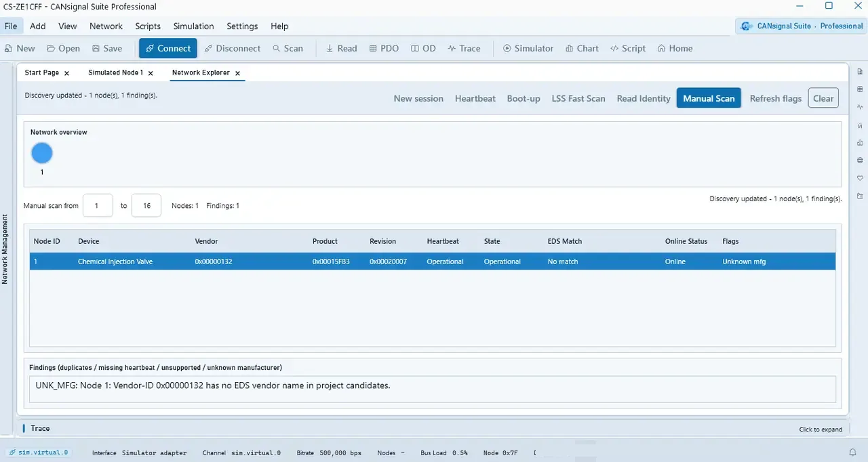Screen dimensions: 868x462
Task: Run LSS Fast Scan
Action: coord(578,98)
